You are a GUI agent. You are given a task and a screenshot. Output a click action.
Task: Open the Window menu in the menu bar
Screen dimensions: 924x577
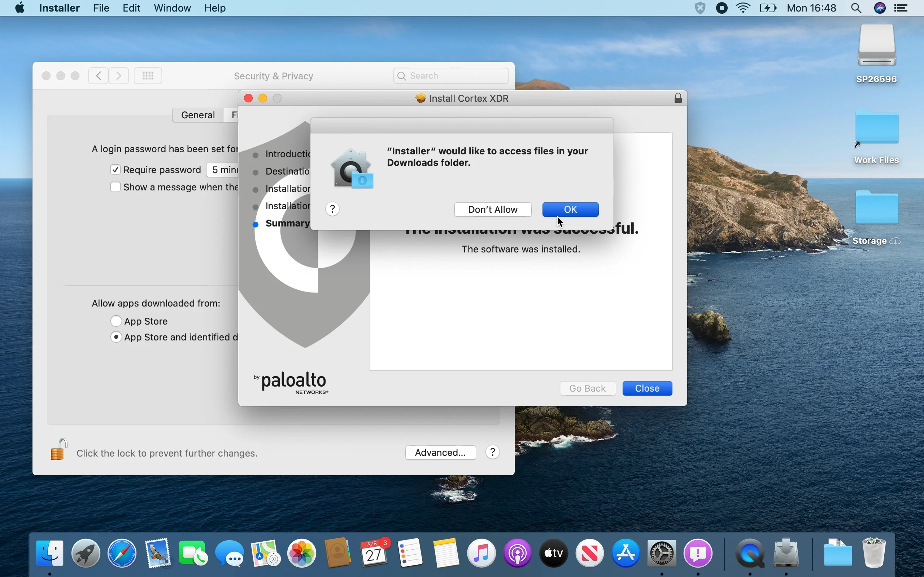[x=172, y=8]
